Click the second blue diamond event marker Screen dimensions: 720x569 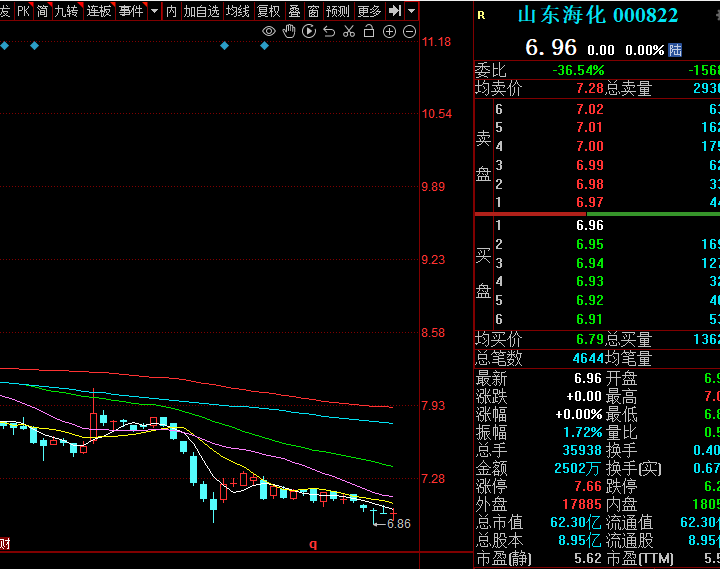(34, 45)
